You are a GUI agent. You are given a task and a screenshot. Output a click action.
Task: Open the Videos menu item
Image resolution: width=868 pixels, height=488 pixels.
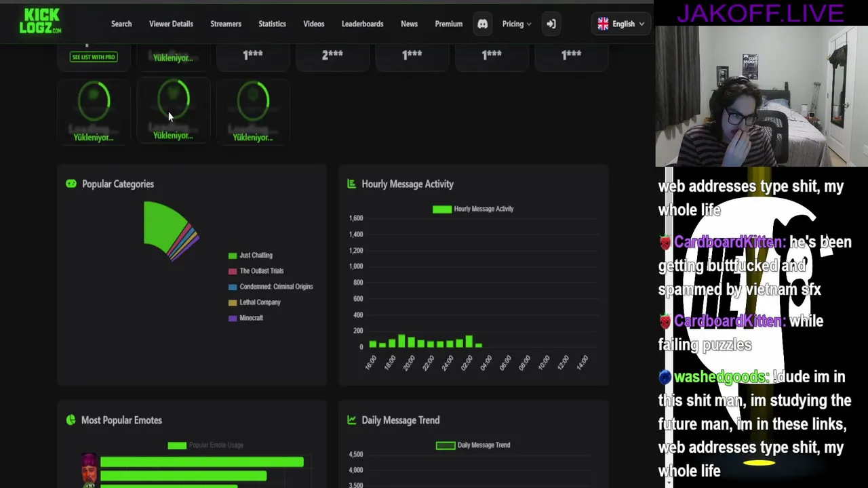pyautogui.click(x=313, y=24)
